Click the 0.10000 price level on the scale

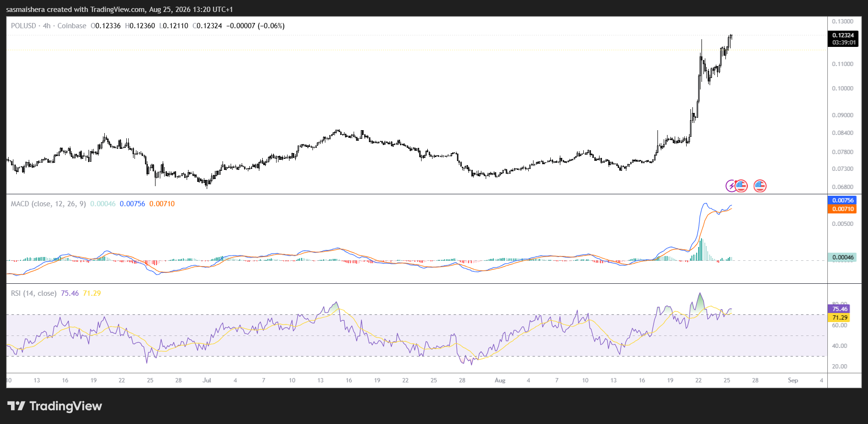point(843,89)
